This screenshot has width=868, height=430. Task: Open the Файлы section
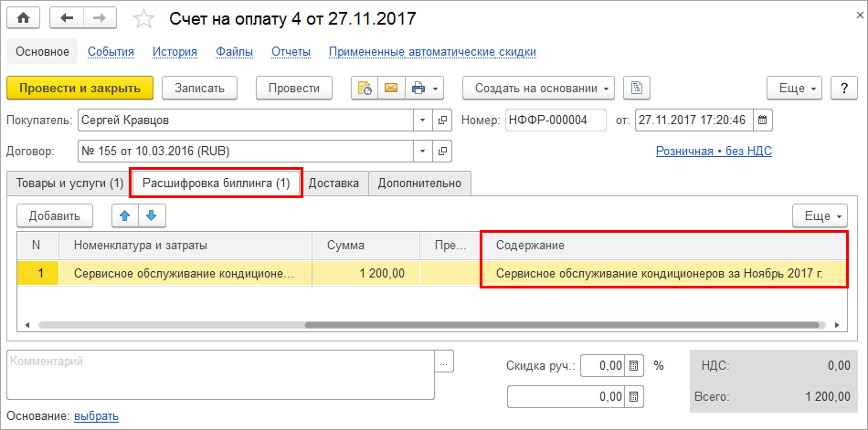click(234, 52)
